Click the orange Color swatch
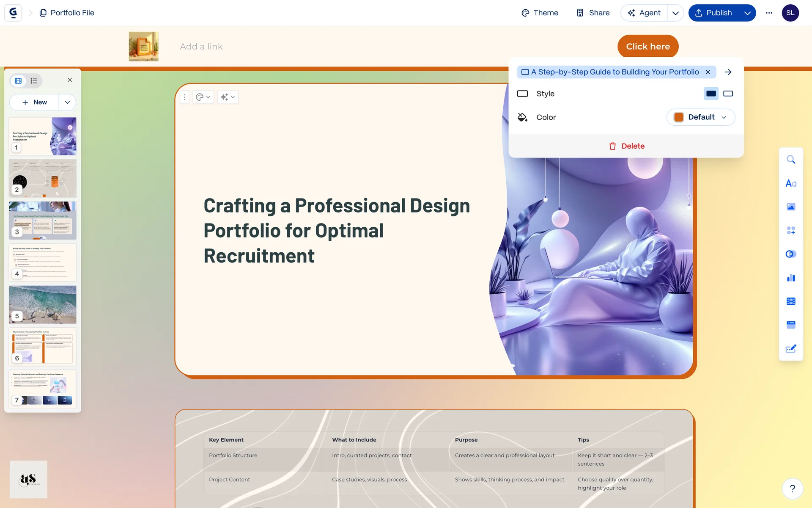Image resolution: width=812 pixels, height=508 pixels. click(678, 117)
